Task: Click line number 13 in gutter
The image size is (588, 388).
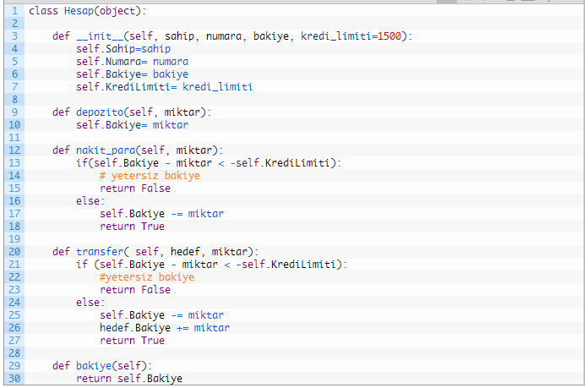Action: pos(14,163)
